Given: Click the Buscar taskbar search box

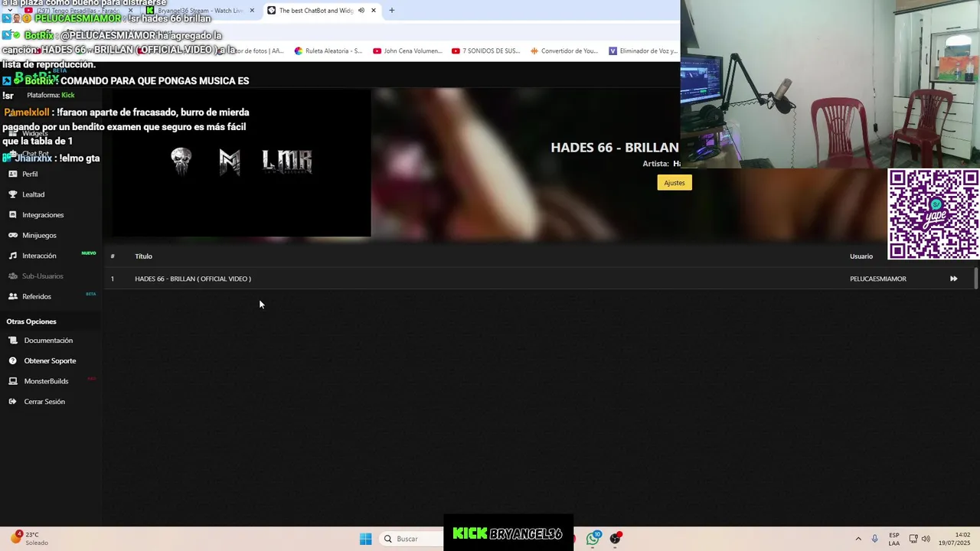Looking at the screenshot, I should coord(411,539).
